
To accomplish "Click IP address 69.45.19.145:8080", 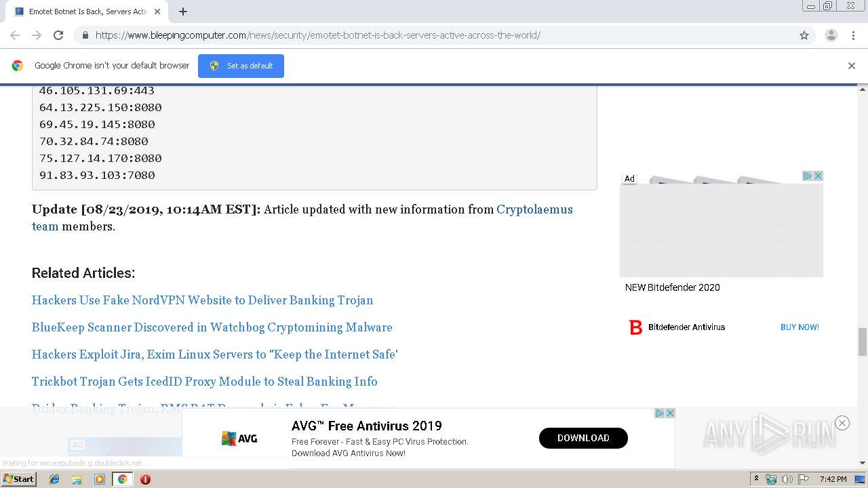I will tap(97, 125).
